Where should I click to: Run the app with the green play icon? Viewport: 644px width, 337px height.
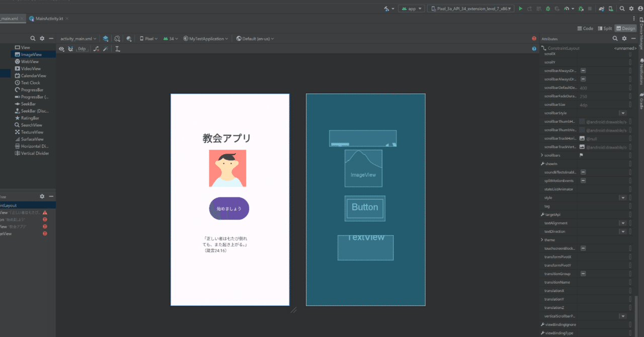pyautogui.click(x=520, y=9)
